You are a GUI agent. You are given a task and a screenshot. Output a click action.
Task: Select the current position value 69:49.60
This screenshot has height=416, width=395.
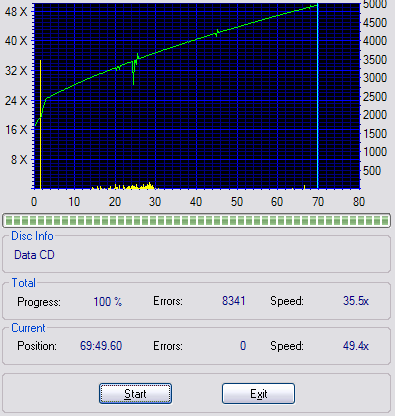[101, 346]
